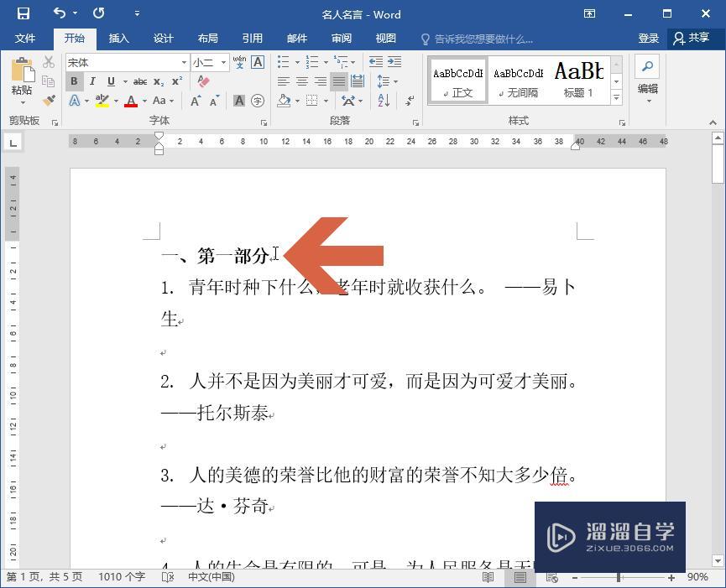This screenshot has width=726, height=588.
Task: Select the Format Painter brush
Action: tap(49, 100)
